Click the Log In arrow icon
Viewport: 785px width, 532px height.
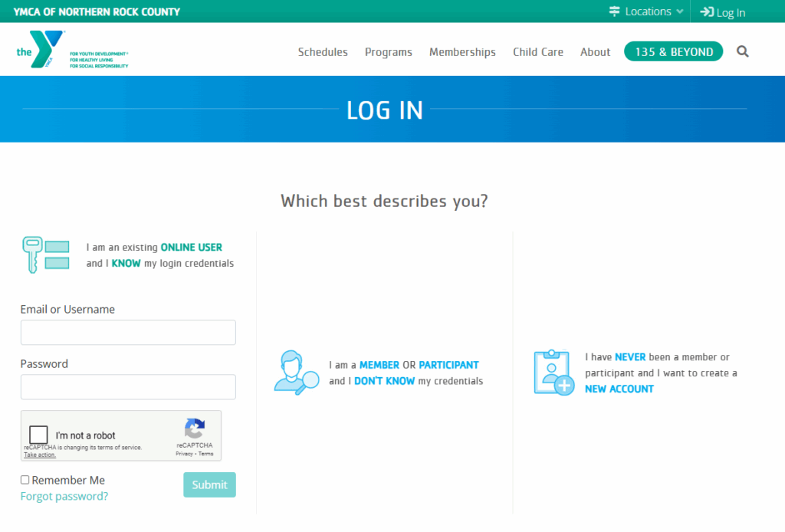pos(707,12)
